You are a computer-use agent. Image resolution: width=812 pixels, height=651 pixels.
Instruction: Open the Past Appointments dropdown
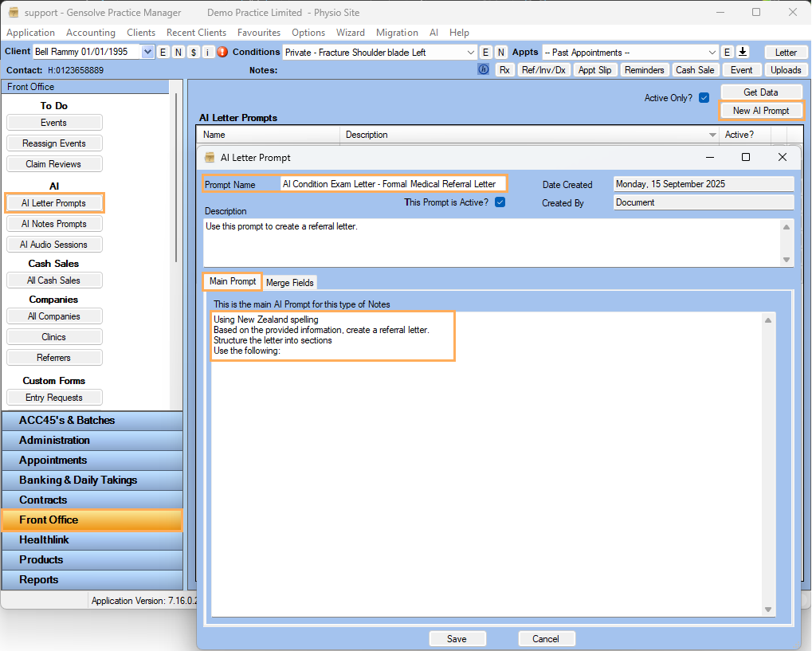pos(712,53)
